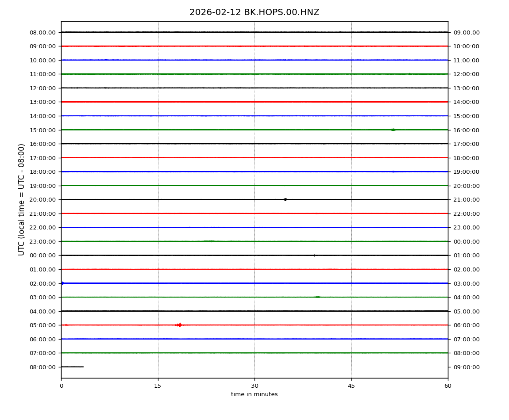Click the short black trace segment at the bottom
The image size is (509, 420).
point(72,367)
